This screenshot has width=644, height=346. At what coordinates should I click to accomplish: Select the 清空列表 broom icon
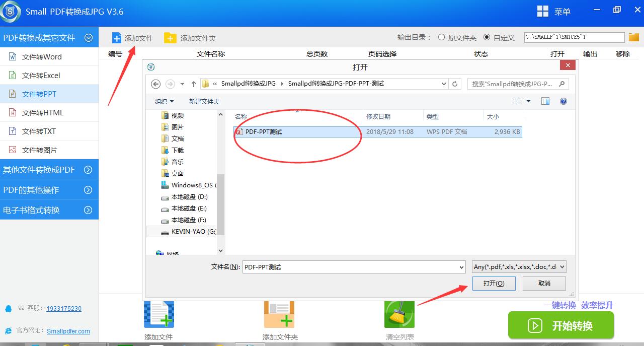[399, 313]
